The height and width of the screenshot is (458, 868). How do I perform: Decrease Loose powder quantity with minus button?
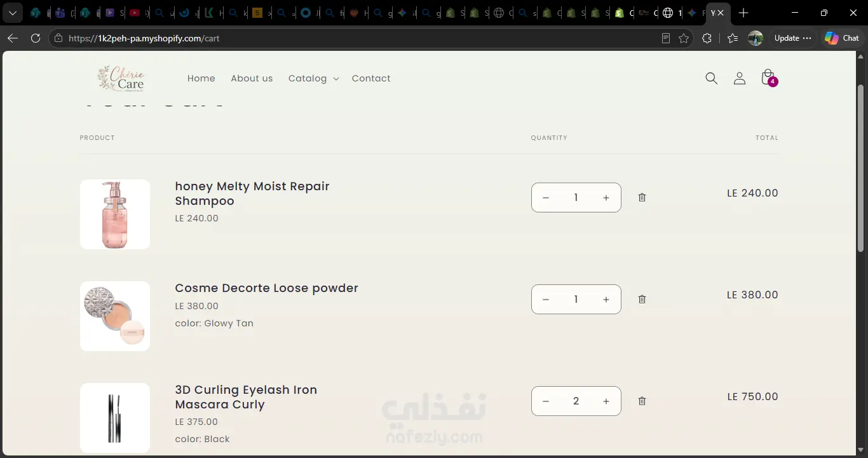click(545, 300)
